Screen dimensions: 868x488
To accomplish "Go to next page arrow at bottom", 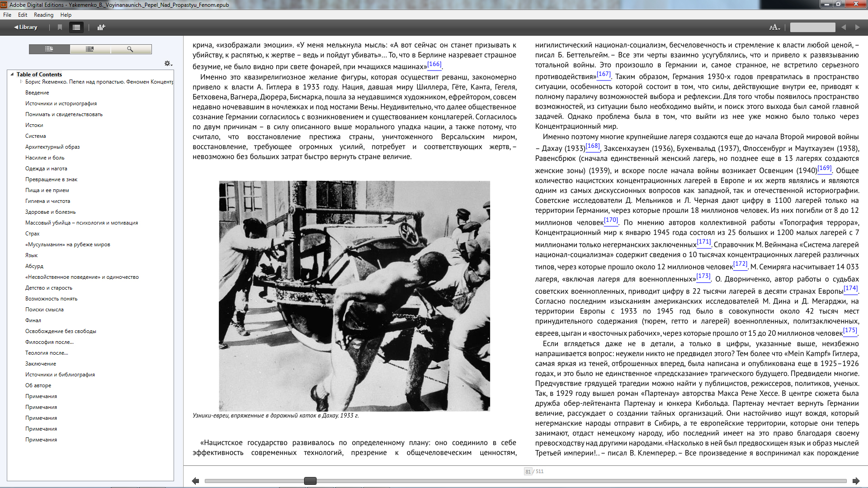I will 856,481.
